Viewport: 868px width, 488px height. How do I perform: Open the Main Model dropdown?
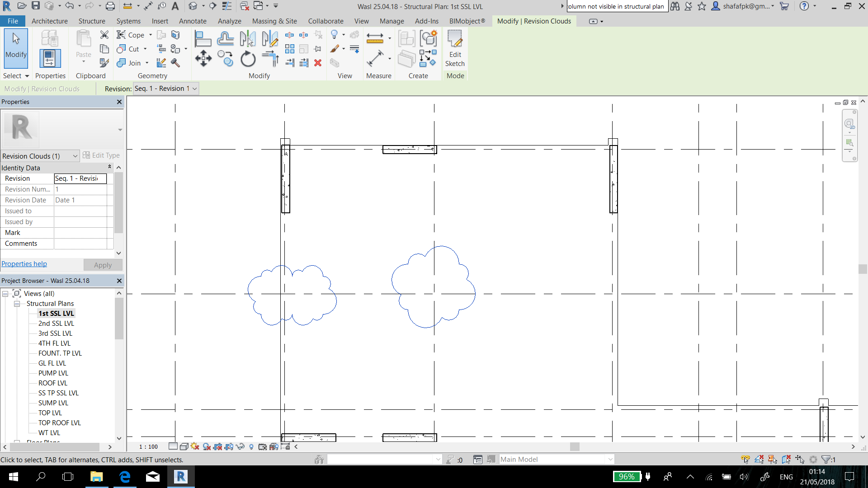[609, 459]
